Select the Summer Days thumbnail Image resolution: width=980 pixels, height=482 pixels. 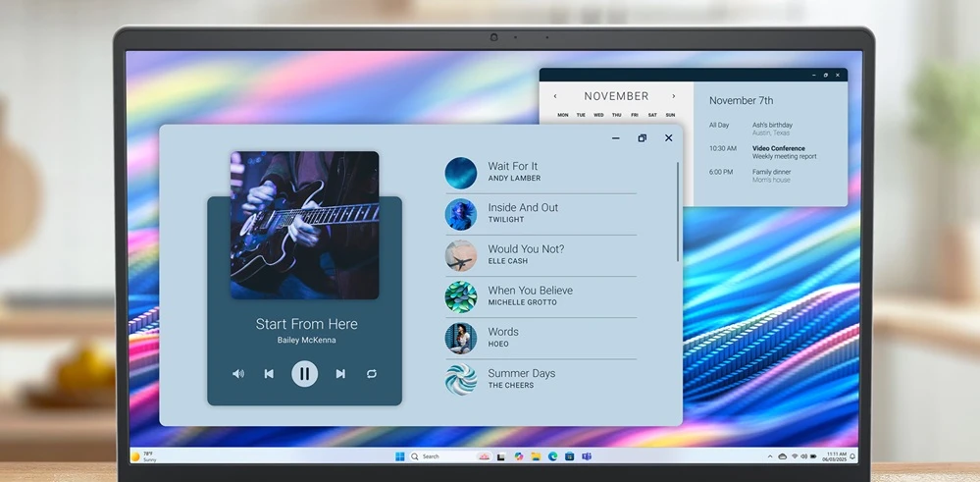click(461, 380)
